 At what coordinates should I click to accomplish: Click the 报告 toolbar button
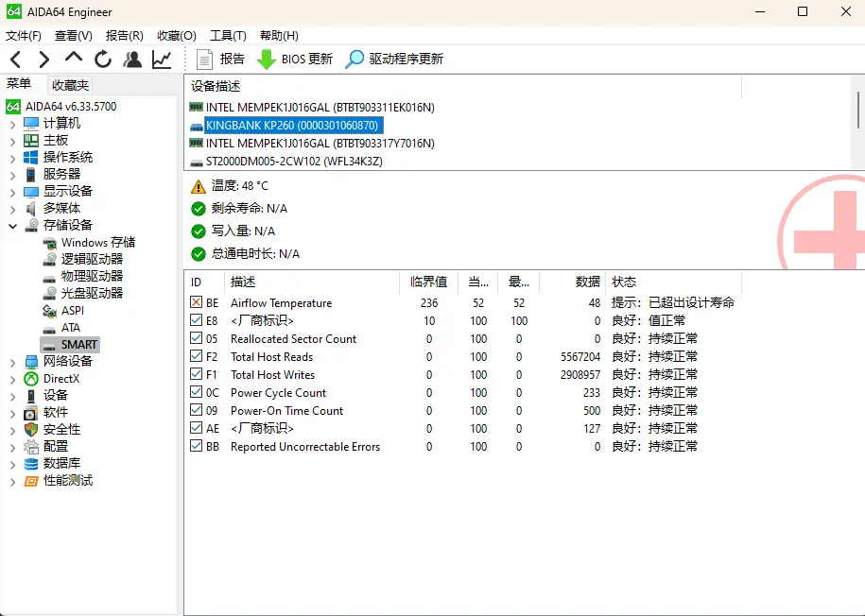tap(220, 59)
